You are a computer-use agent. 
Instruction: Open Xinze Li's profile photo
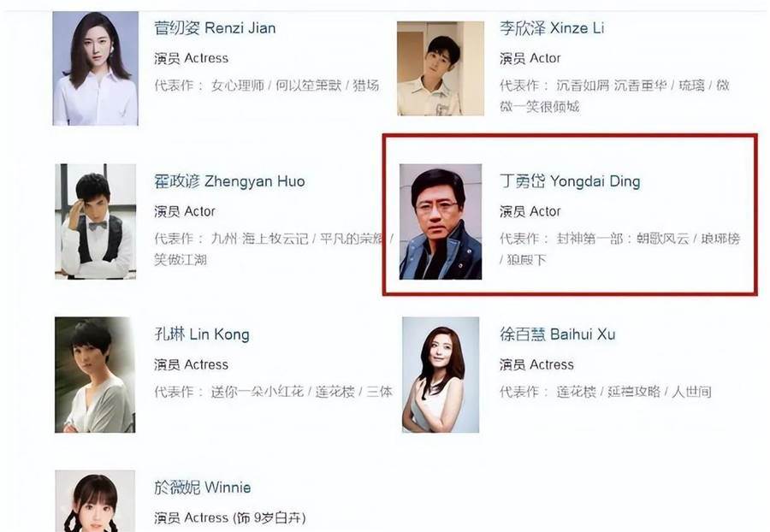coord(441,68)
